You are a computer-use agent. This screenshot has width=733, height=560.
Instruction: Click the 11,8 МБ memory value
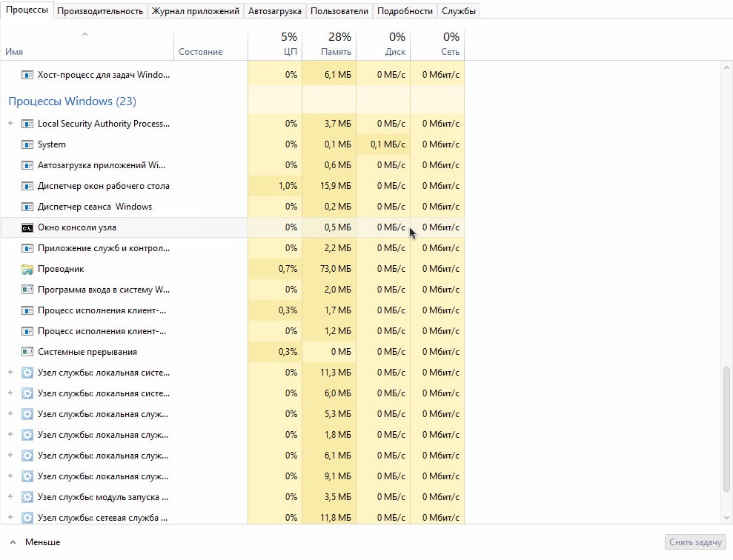[336, 518]
